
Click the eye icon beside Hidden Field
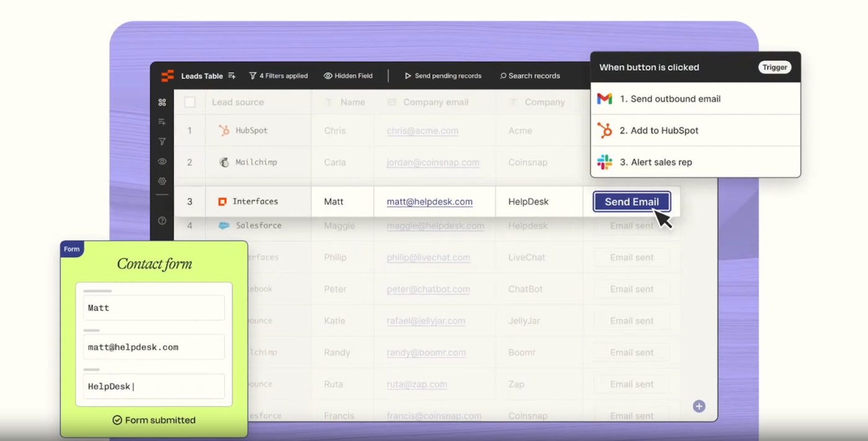click(x=328, y=76)
